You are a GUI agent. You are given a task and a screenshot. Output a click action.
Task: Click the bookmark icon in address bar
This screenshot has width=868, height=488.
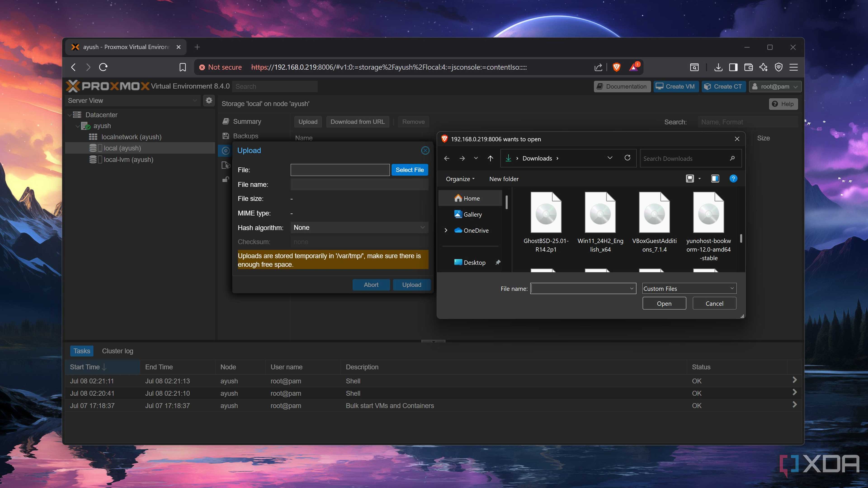click(x=183, y=67)
